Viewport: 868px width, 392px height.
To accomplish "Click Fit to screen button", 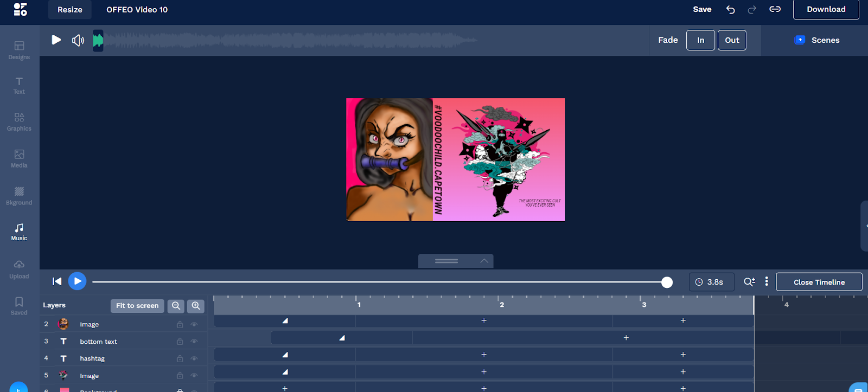I will (x=137, y=306).
